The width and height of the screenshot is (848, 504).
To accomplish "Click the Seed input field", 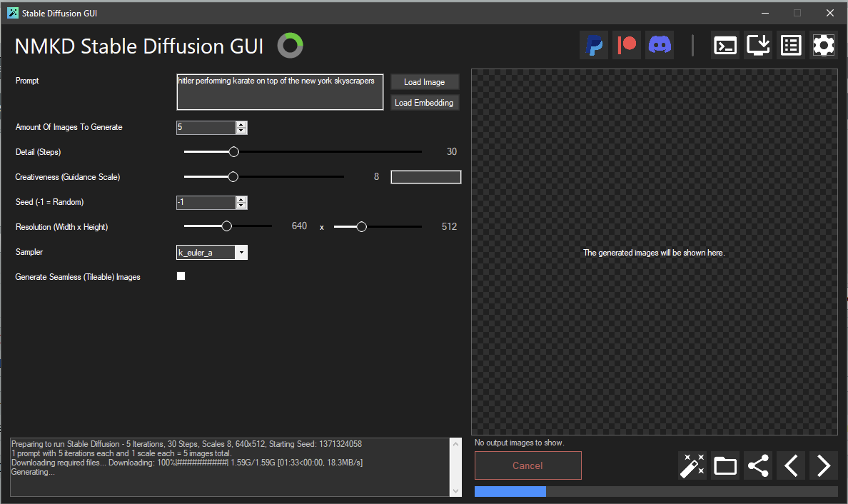I will pos(206,202).
